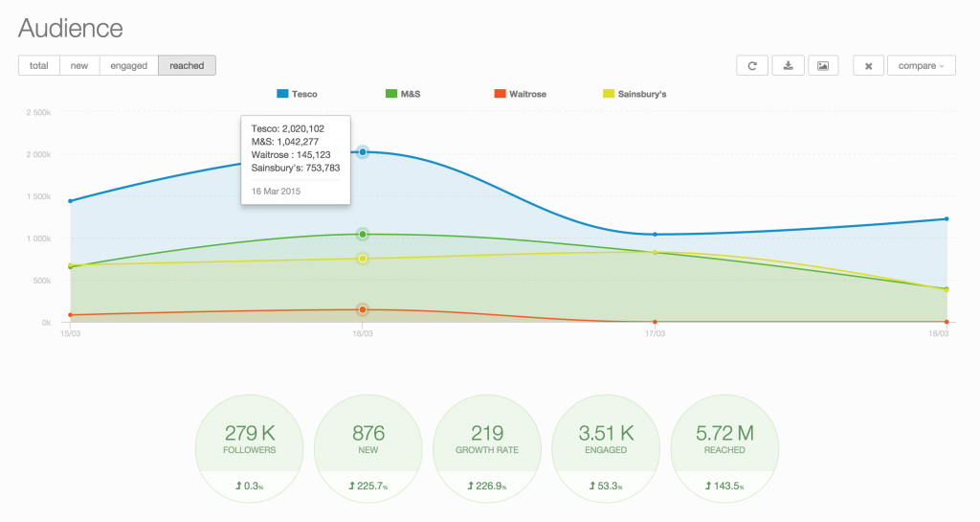
Task: Hide the Waitrose series via legend
Action: [x=520, y=94]
